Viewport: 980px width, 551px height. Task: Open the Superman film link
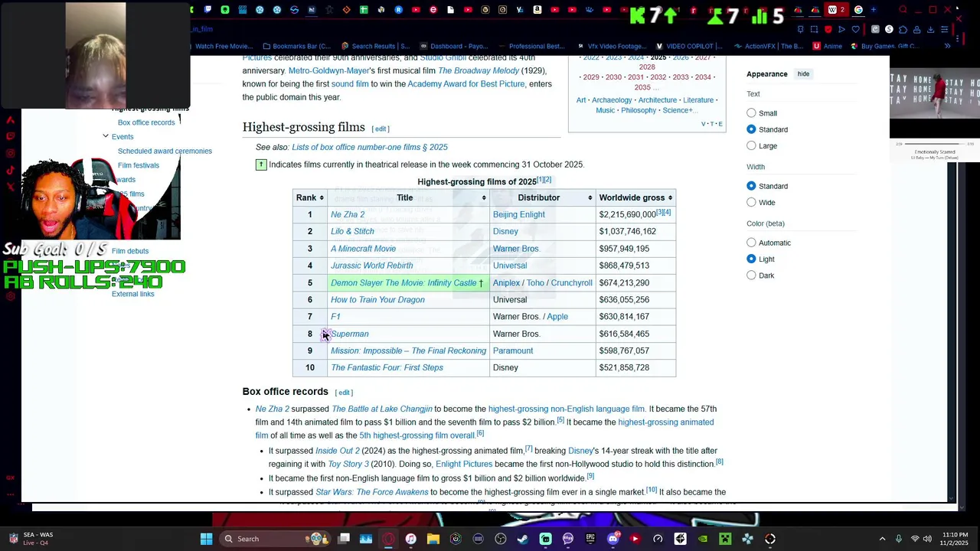(350, 334)
